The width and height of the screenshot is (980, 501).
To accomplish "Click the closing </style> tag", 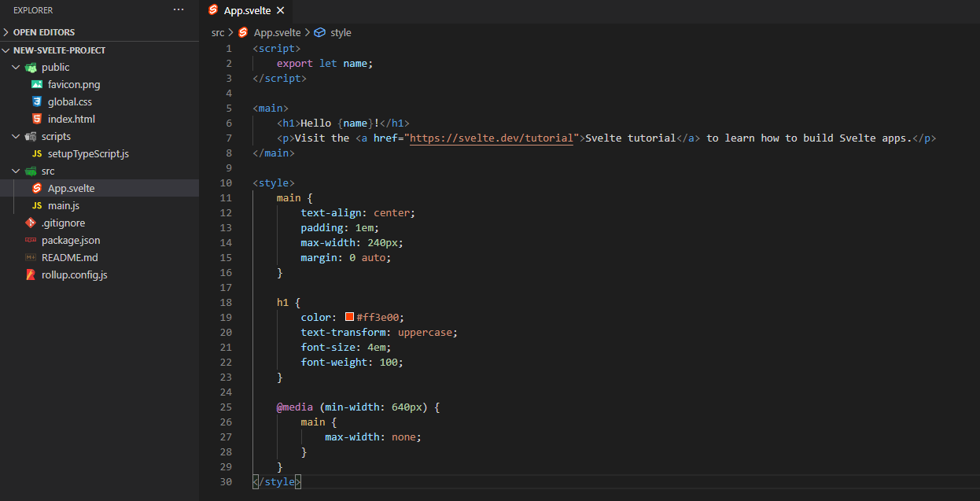I will 277,481.
